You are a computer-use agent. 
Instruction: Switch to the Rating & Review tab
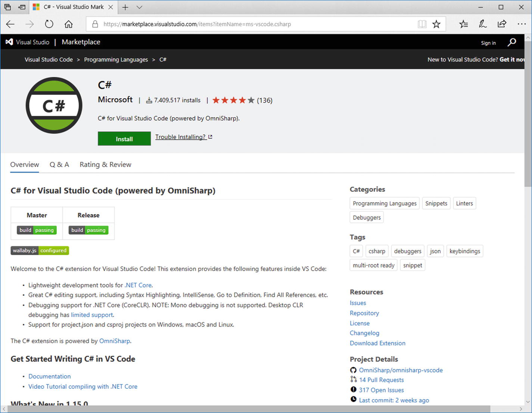coord(106,165)
